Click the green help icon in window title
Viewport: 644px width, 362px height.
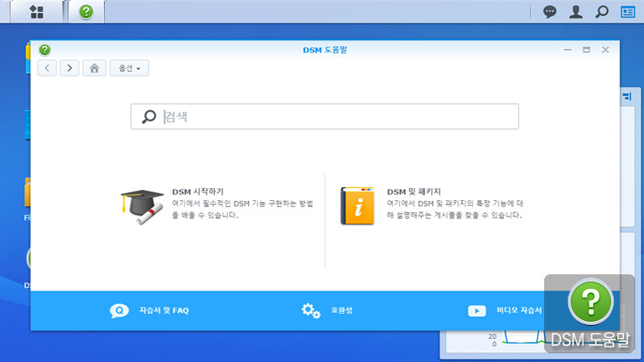tap(45, 50)
